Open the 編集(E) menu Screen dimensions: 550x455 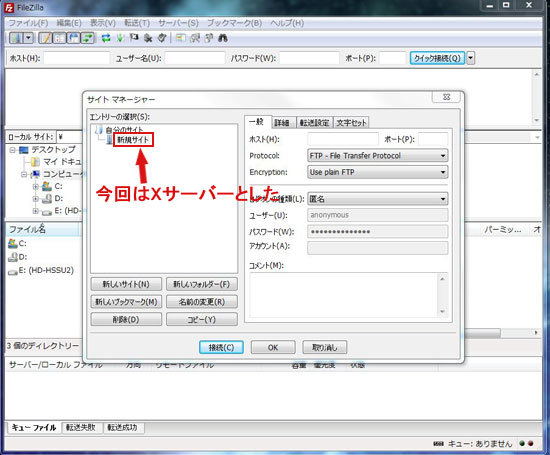pyautogui.click(x=69, y=23)
